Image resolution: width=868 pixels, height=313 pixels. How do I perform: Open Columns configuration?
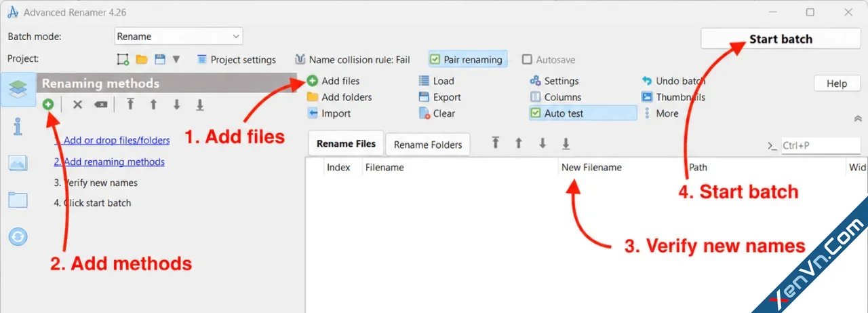555,97
